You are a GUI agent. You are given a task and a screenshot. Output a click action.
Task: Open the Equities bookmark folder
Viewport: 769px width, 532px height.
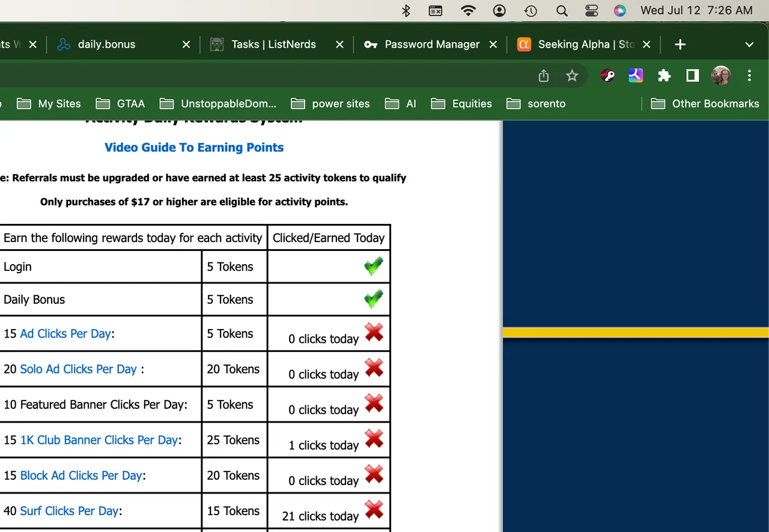(x=461, y=104)
